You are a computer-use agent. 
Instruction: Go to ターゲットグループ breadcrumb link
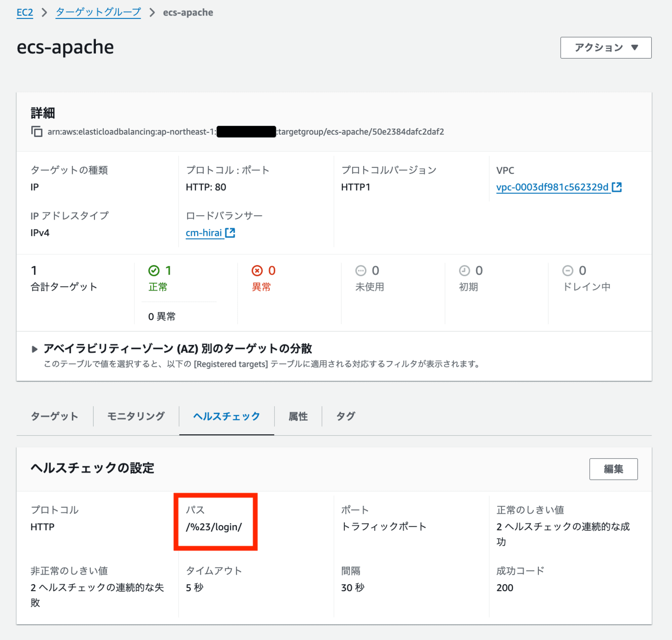98,13
